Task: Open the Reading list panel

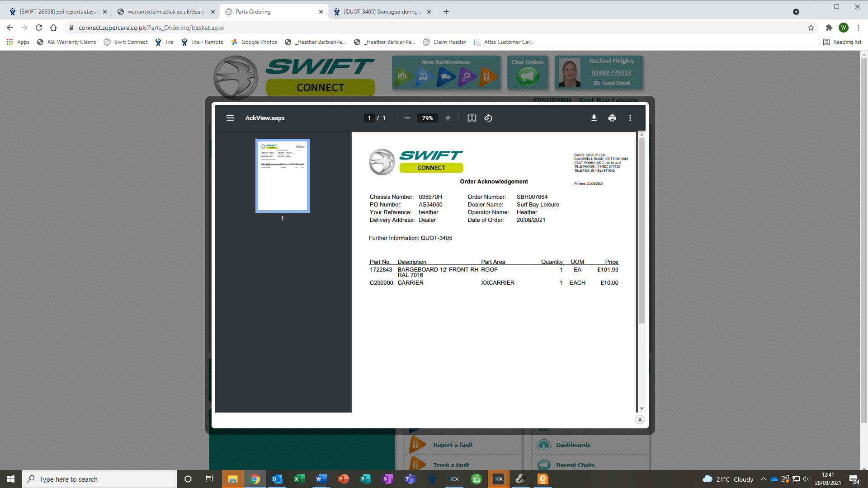Action: coord(842,42)
